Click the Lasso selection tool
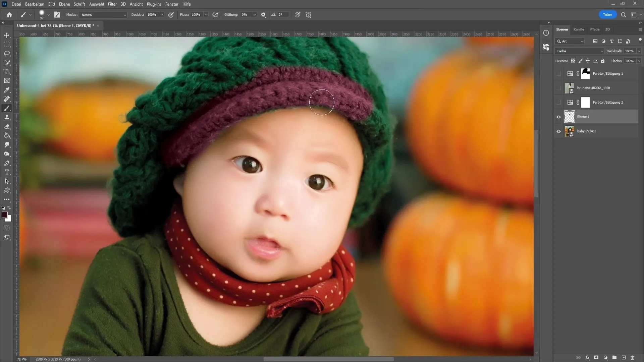The image size is (644, 362). (7, 53)
